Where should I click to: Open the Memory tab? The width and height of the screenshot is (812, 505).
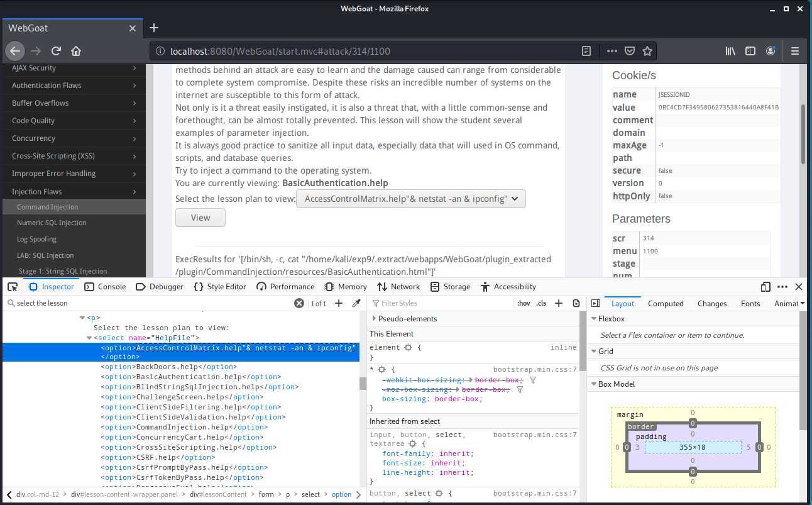coord(345,287)
